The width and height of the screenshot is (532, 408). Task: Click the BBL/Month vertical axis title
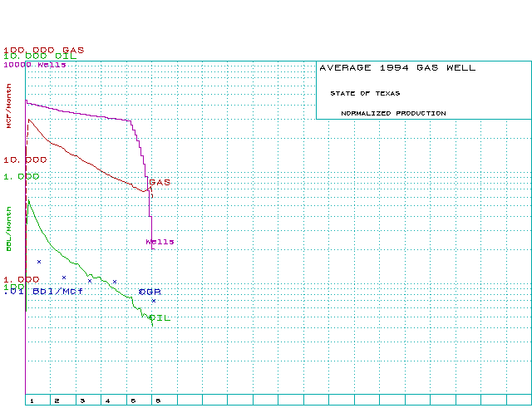click(x=9, y=233)
